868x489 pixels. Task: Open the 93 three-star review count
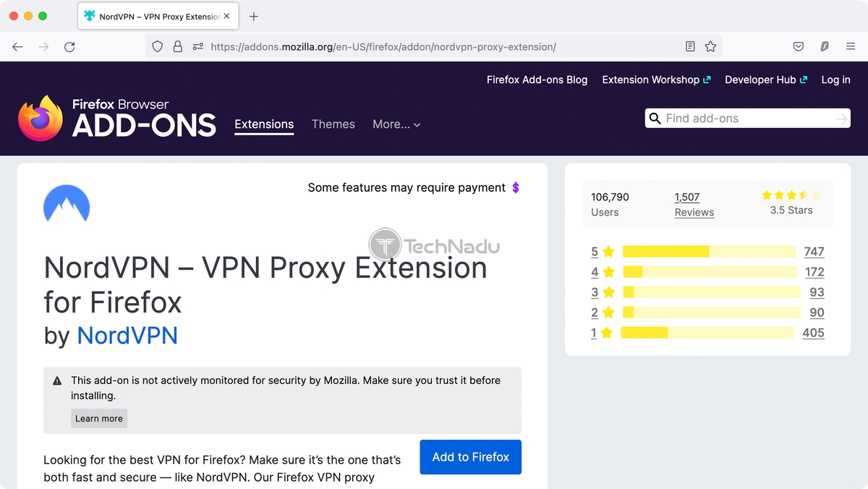817,292
